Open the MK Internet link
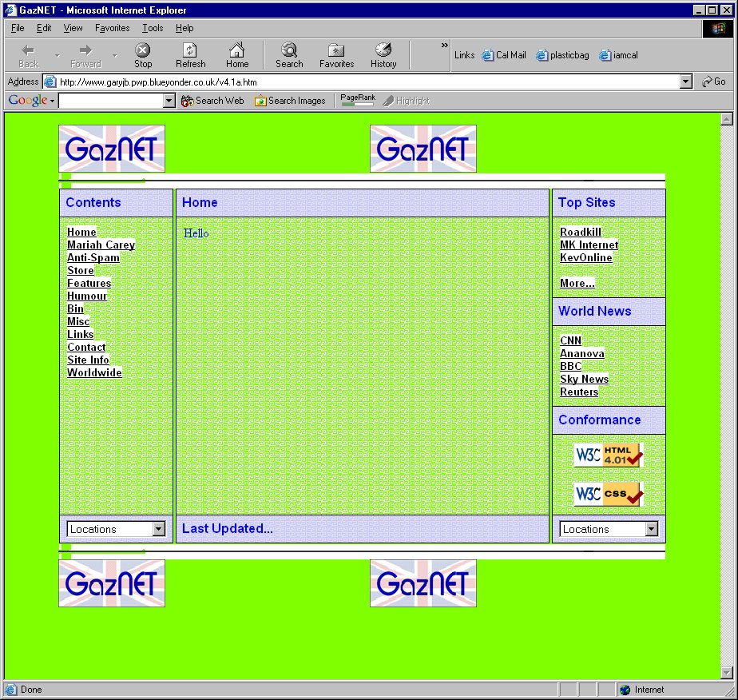The height and width of the screenshot is (700, 738). point(589,245)
